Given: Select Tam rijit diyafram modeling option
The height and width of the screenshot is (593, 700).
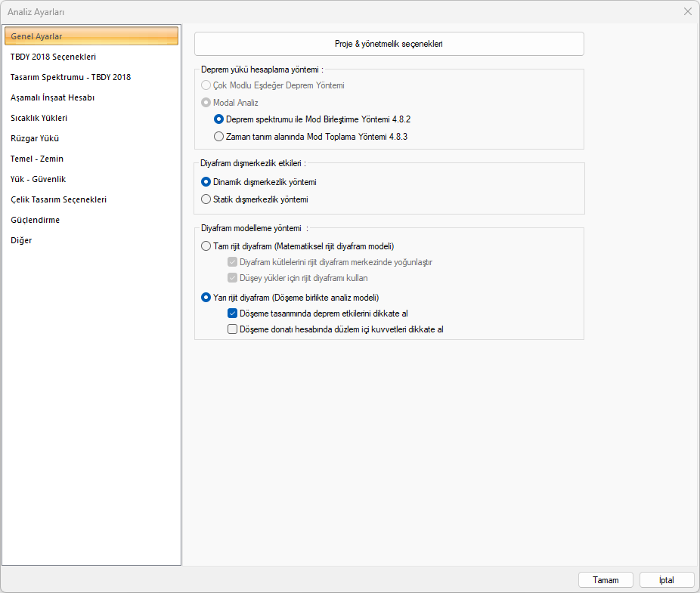Looking at the screenshot, I should [x=206, y=246].
